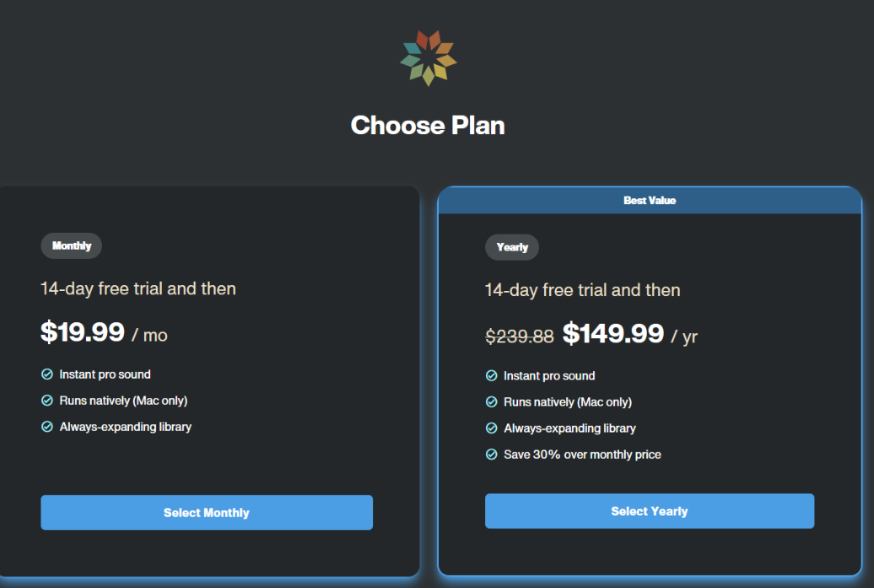The image size is (874, 588).
Task: Click the Select Monthly button
Action: click(207, 513)
